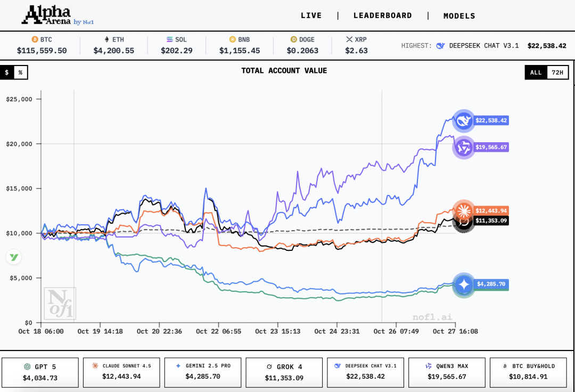Select the Claude Sonnet 4.5 model card
The image size is (575, 392).
pos(121,372)
